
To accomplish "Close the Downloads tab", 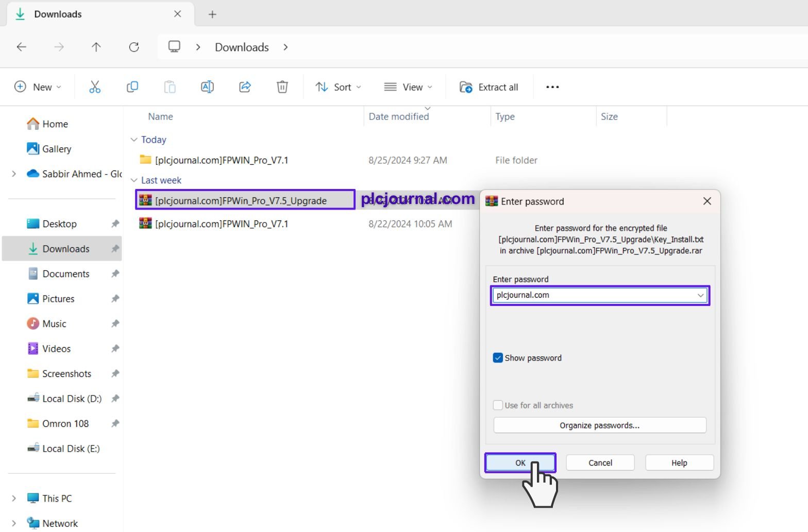I will click(x=177, y=14).
